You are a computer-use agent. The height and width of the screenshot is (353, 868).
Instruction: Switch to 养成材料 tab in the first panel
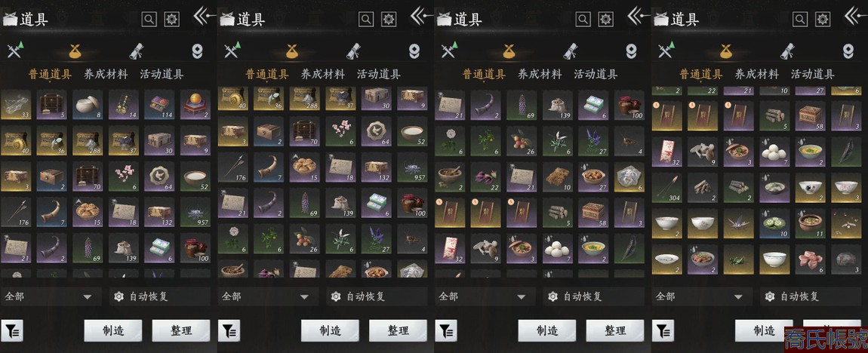106,74
